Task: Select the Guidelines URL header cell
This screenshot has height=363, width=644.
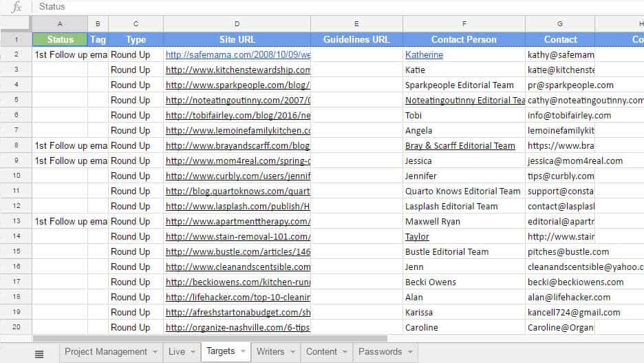Action: [x=356, y=39]
